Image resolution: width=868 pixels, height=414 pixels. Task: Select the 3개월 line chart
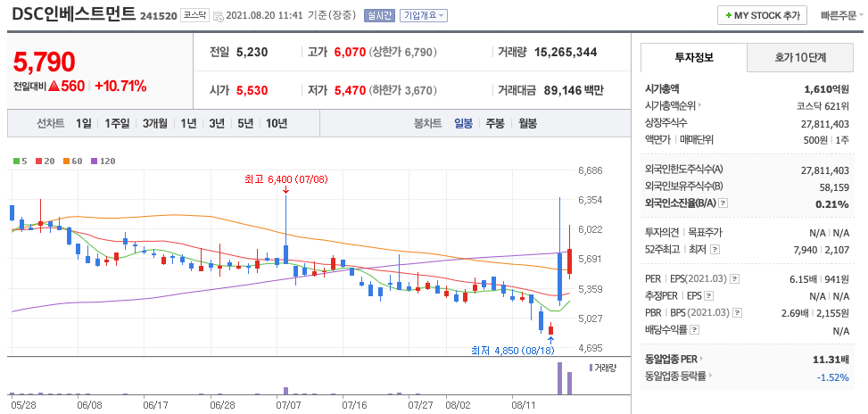pyautogui.click(x=154, y=123)
